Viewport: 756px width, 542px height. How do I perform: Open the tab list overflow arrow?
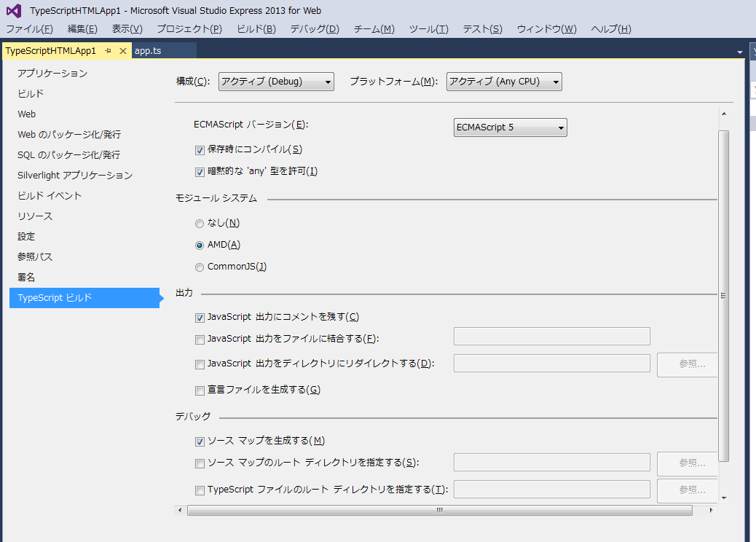(x=739, y=52)
